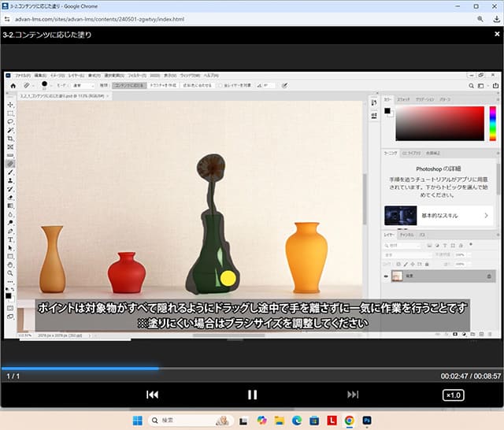Screen dimensions: 504x430
Task: Toggle the Sample All Layers checkbox
Action: [x=220, y=86]
